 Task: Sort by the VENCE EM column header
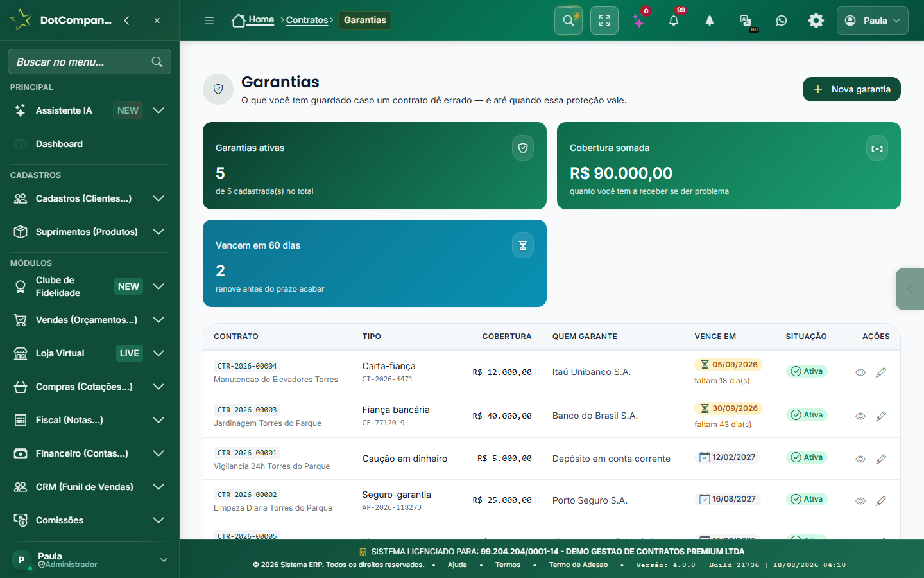coord(715,337)
